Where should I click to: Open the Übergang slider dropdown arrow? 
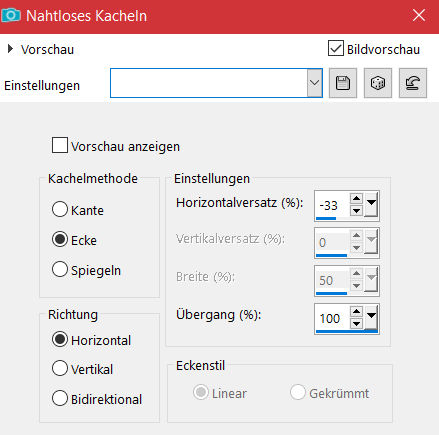(371, 317)
